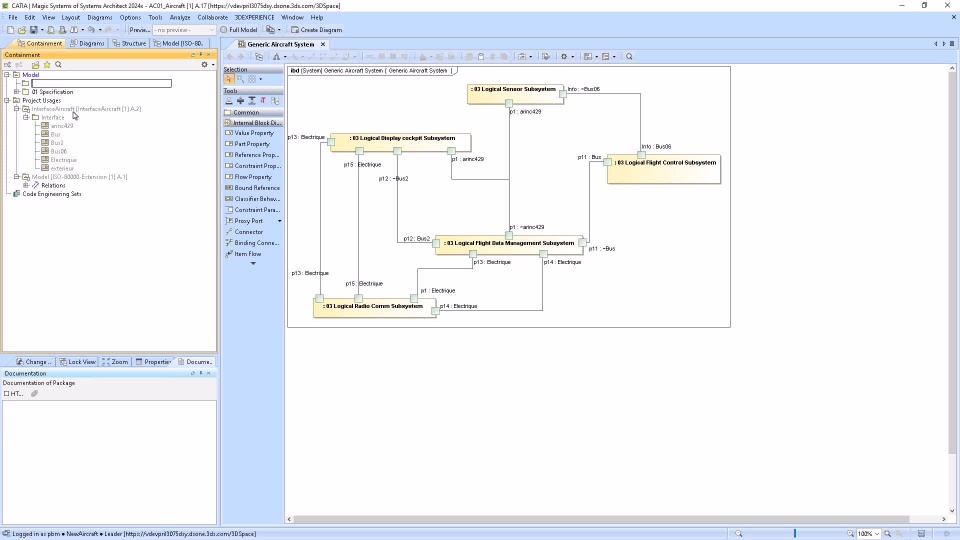Select the Electrique tree item
This screenshot has width=960, height=540.
tap(64, 160)
